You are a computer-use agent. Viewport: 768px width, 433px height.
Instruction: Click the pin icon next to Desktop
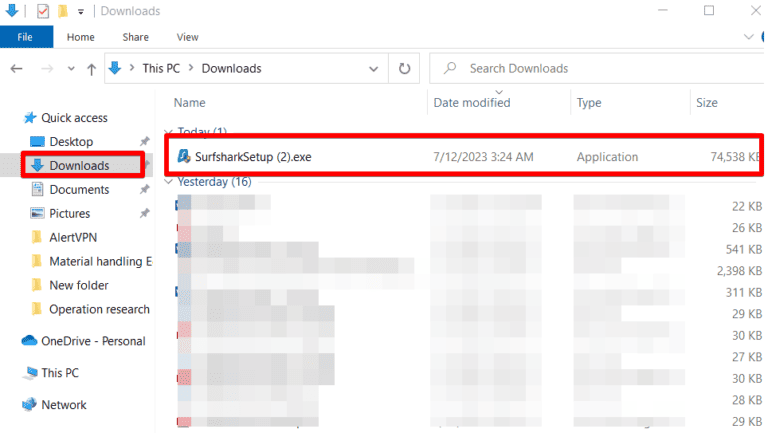click(x=144, y=142)
